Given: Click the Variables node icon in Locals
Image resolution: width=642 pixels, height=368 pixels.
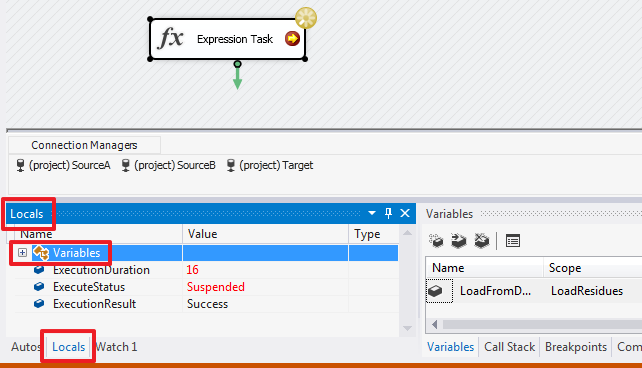Looking at the screenshot, I should pos(41,253).
